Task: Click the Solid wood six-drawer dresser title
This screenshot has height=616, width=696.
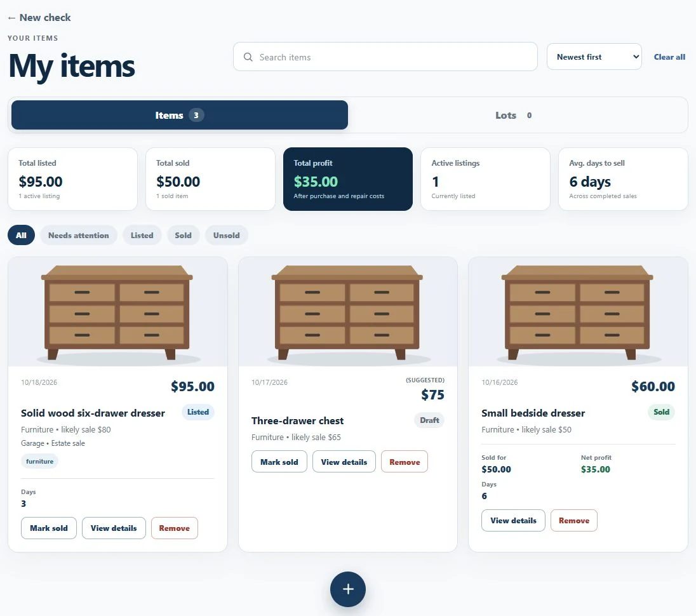Action: [93, 413]
